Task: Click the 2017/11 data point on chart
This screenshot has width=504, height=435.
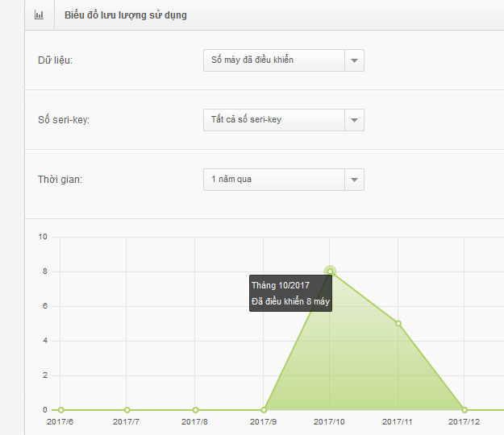Action: tap(398, 323)
